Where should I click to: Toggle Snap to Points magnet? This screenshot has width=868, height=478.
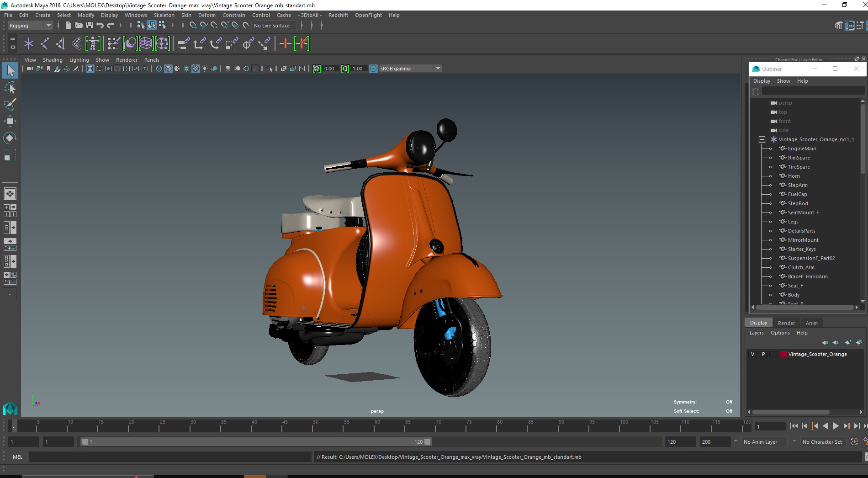214,26
